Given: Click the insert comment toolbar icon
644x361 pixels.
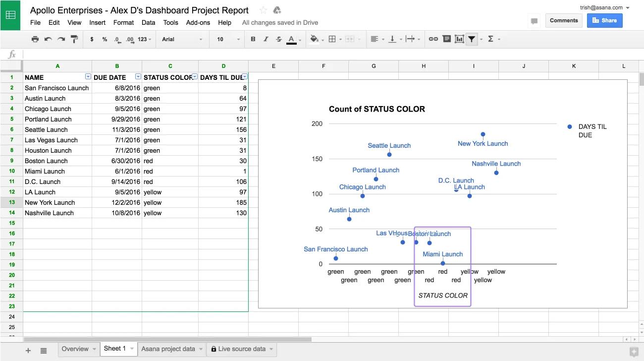Looking at the screenshot, I should (x=446, y=39).
